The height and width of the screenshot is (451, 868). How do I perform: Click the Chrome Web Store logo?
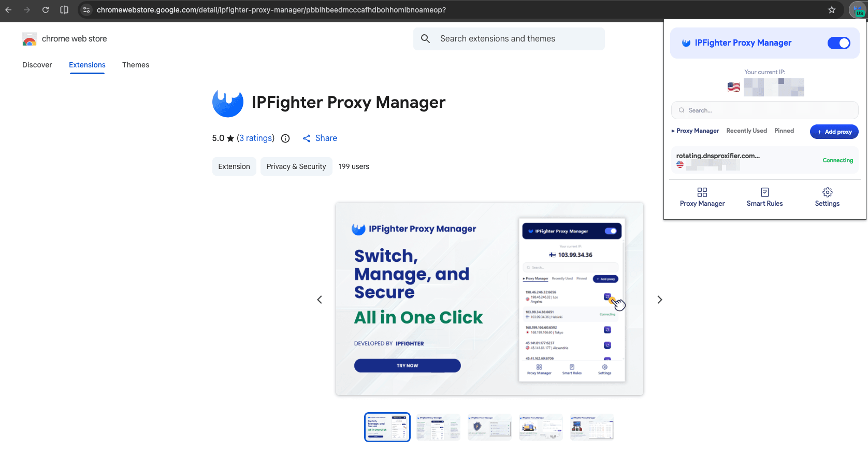(30, 39)
